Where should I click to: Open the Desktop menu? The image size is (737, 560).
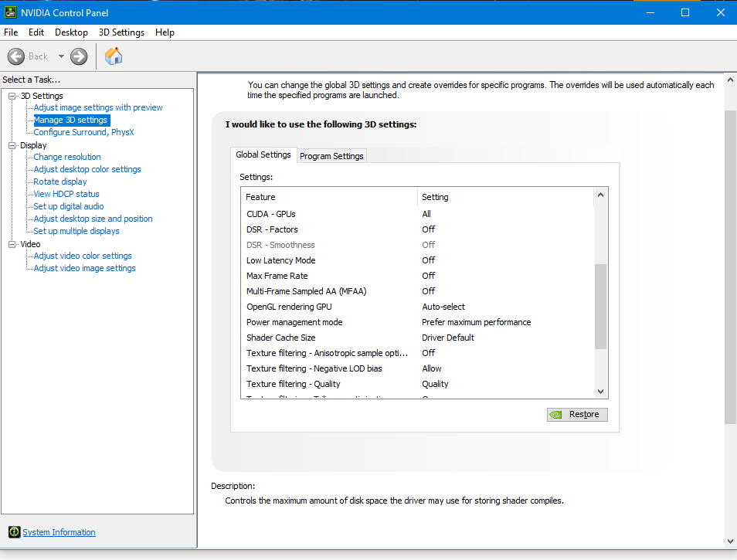(x=71, y=32)
